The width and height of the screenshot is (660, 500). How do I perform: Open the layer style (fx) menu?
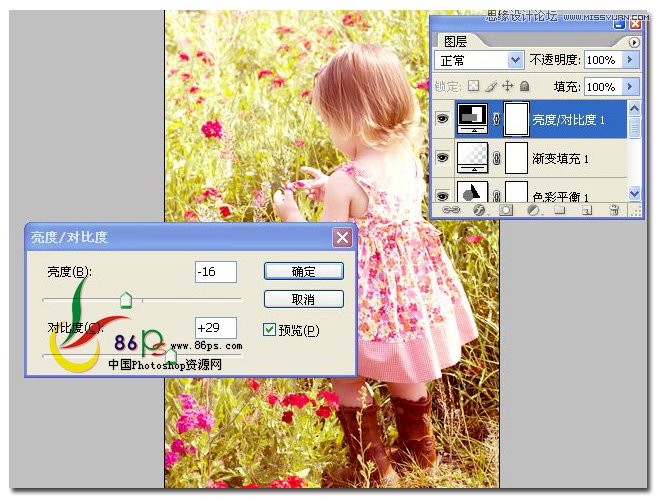479,210
